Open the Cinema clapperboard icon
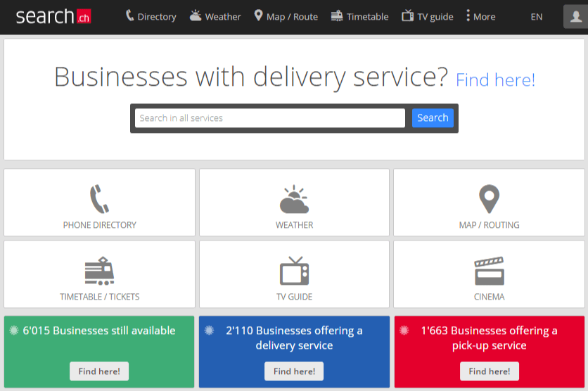Viewport: 588px width, 391px height. pyautogui.click(x=489, y=271)
